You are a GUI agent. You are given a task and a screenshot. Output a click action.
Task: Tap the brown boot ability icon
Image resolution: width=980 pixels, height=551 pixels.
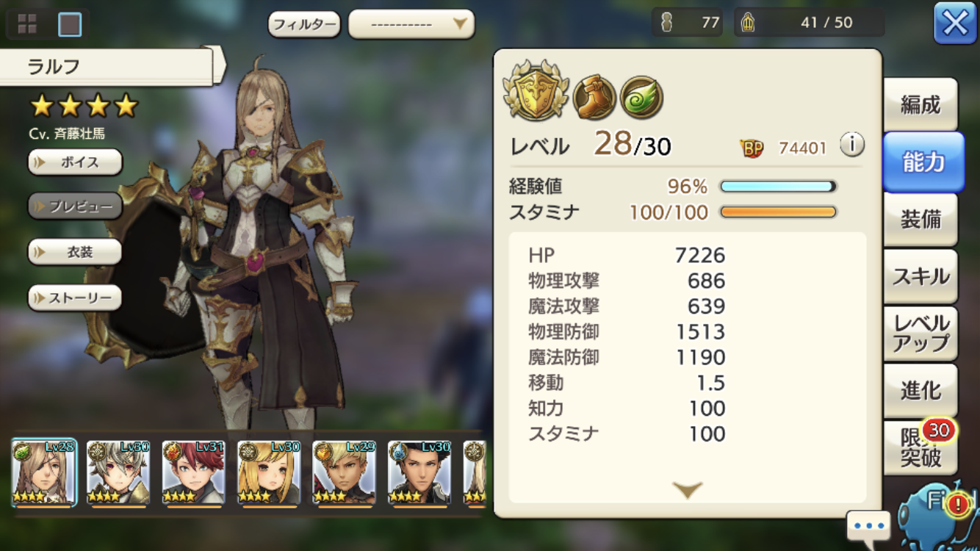click(594, 96)
